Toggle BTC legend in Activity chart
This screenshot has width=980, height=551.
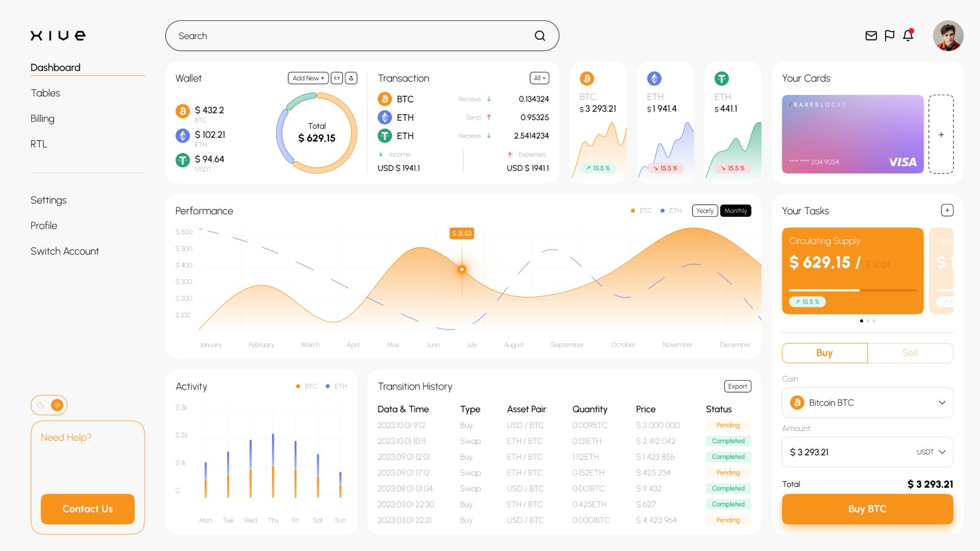[x=306, y=386]
